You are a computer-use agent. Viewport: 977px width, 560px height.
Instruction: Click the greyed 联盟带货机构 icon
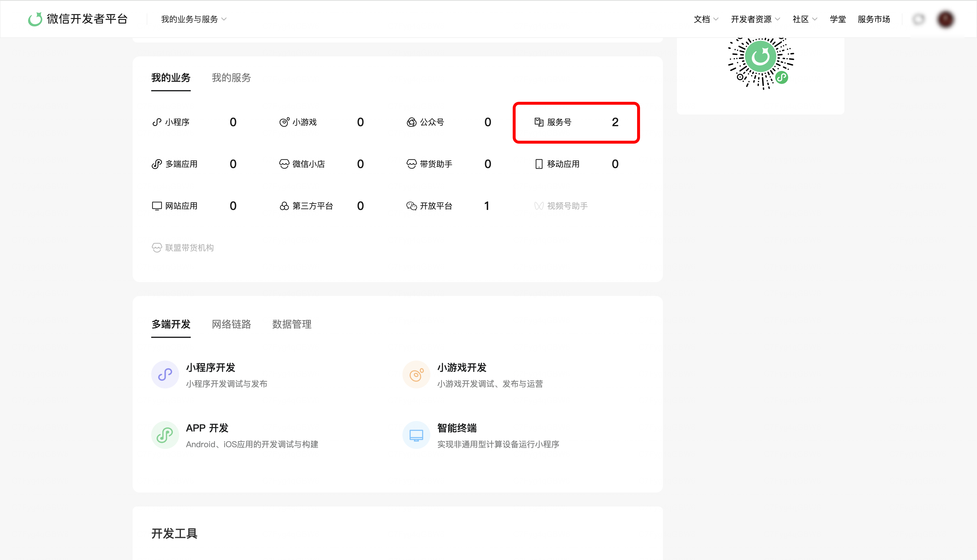[x=156, y=248]
